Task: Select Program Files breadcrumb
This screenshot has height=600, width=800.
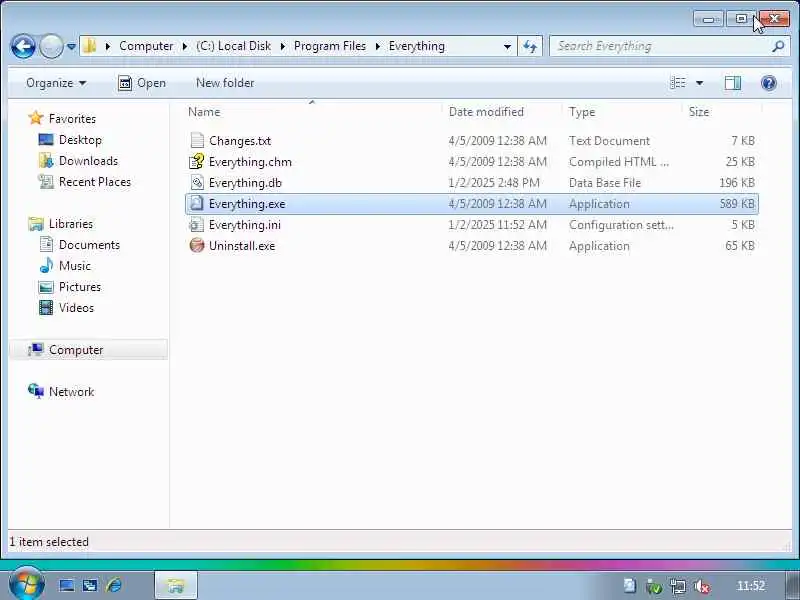Action: pos(330,46)
